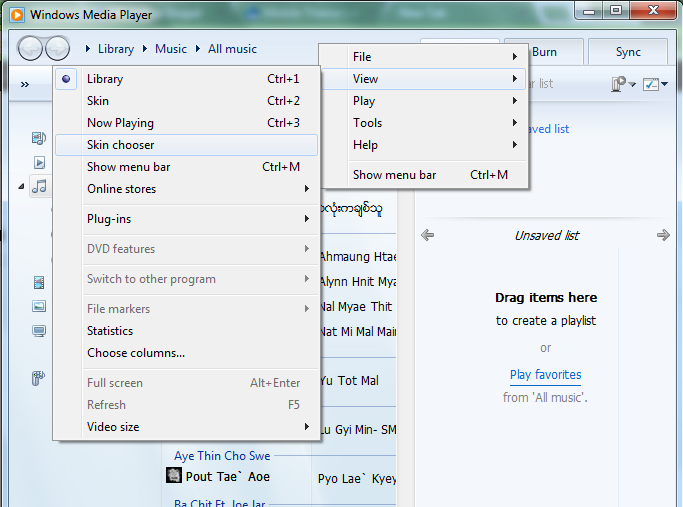The width and height of the screenshot is (683, 507).
Task: Select the Library radio option in View menu
Action: 186,79
